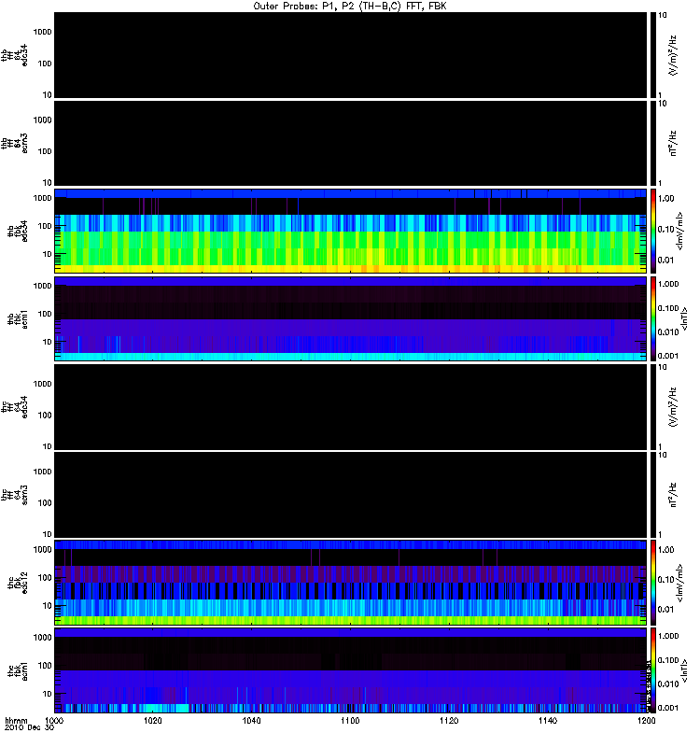This screenshot has height=747, width=700.
Task: Click the 0.10 color bar value beside thb fbk edc34
Action: pyautogui.click(x=665, y=229)
